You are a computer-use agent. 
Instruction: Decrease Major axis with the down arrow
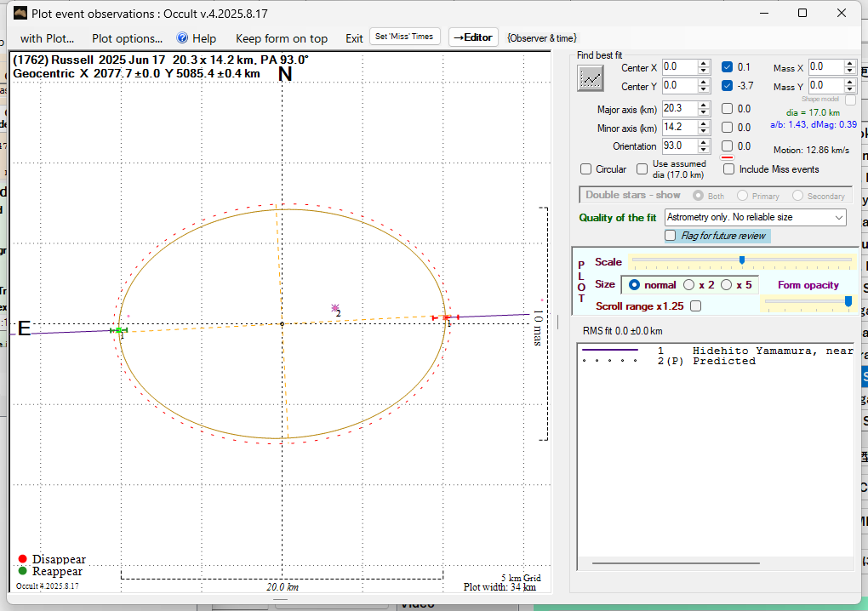pos(704,112)
